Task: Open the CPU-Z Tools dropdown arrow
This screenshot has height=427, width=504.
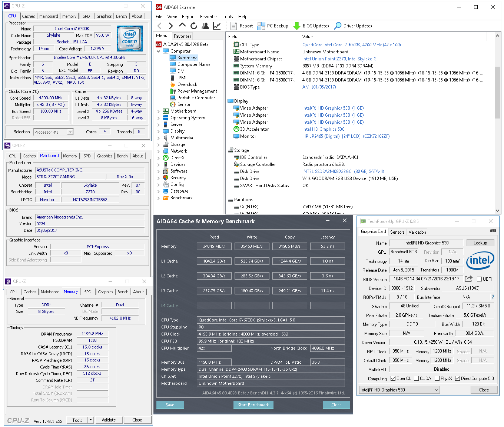Action: pyautogui.click(x=90, y=420)
